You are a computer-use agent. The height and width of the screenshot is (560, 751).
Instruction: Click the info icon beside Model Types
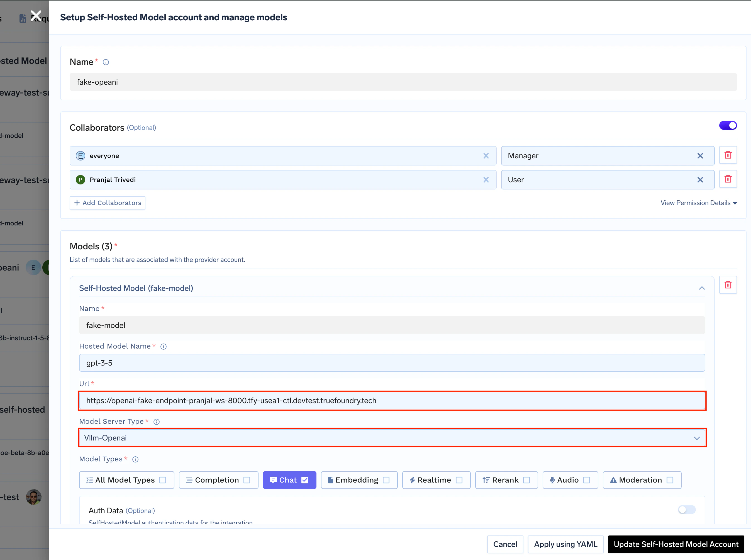(x=135, y=459)
